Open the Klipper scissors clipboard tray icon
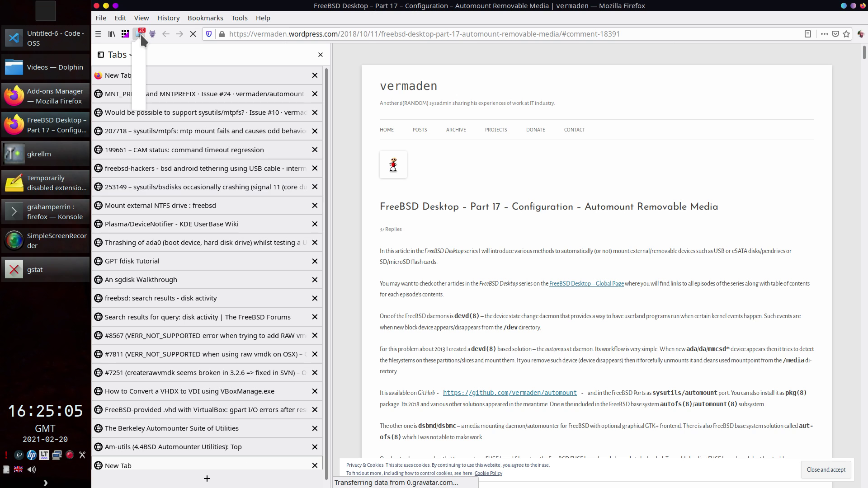This screenshot has width=868, height=488. [82, 455]
